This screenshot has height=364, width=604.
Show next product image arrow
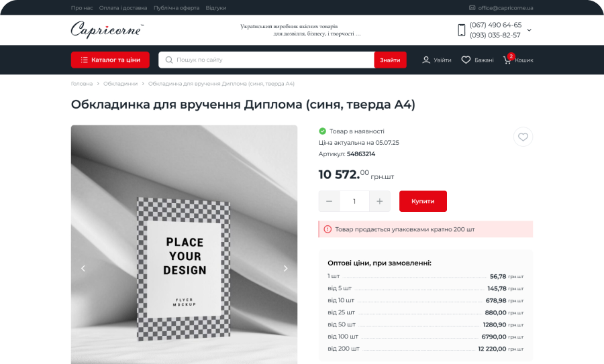[285, 268]
